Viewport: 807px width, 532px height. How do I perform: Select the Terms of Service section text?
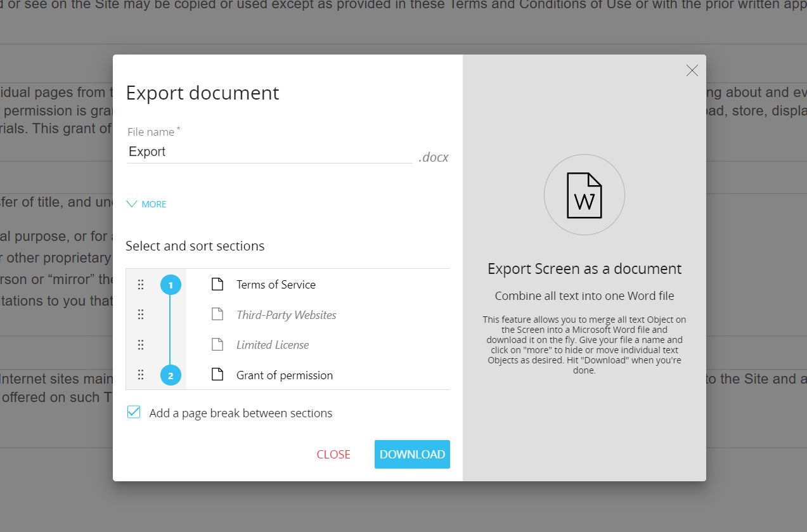tap(276, 285)
